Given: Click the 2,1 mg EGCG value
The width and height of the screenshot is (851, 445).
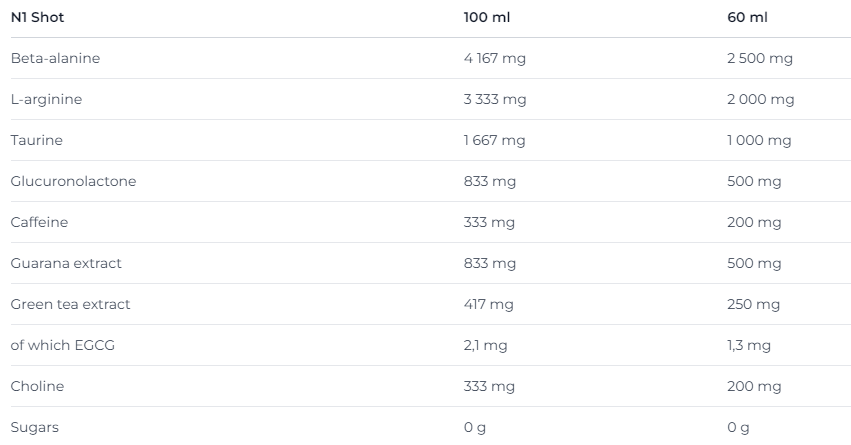Looking at the screenshot, I should coord(485,345).
